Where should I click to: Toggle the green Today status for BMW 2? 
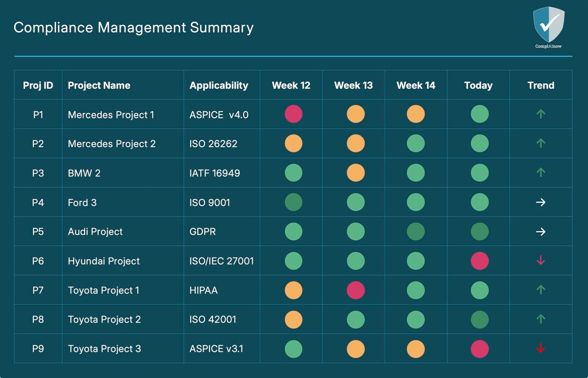tap(478, 173)
